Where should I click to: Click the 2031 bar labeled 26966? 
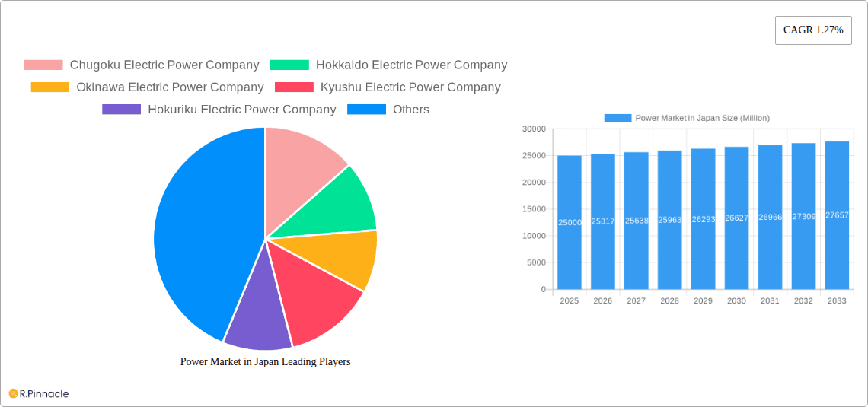(x=770, y=218)
